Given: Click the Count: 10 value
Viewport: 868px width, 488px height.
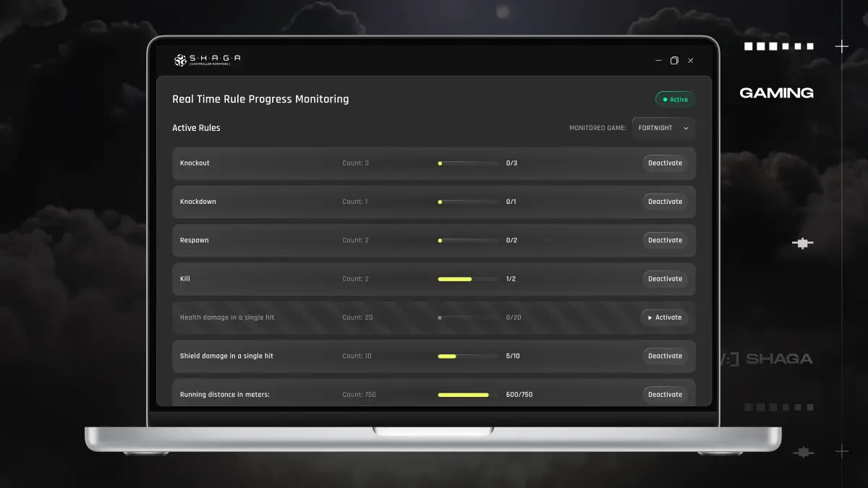Looking at the screenshot, I should pyautogui.click(x=357, y=356).
